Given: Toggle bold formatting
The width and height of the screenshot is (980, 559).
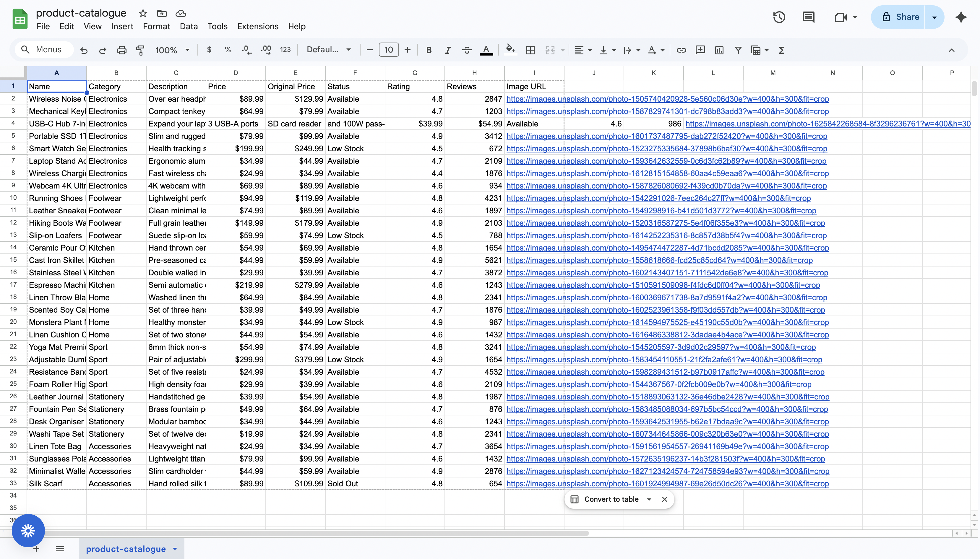Looking at the screenshot, I should click(x=429, y=50).
